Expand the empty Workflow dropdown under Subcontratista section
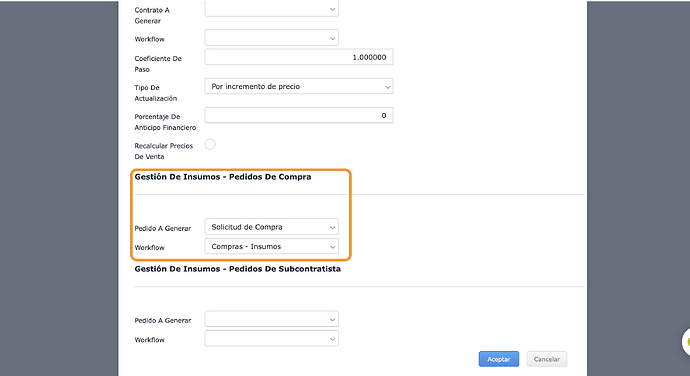This screenshot has width=690, height=376. (x=272, y=339)
